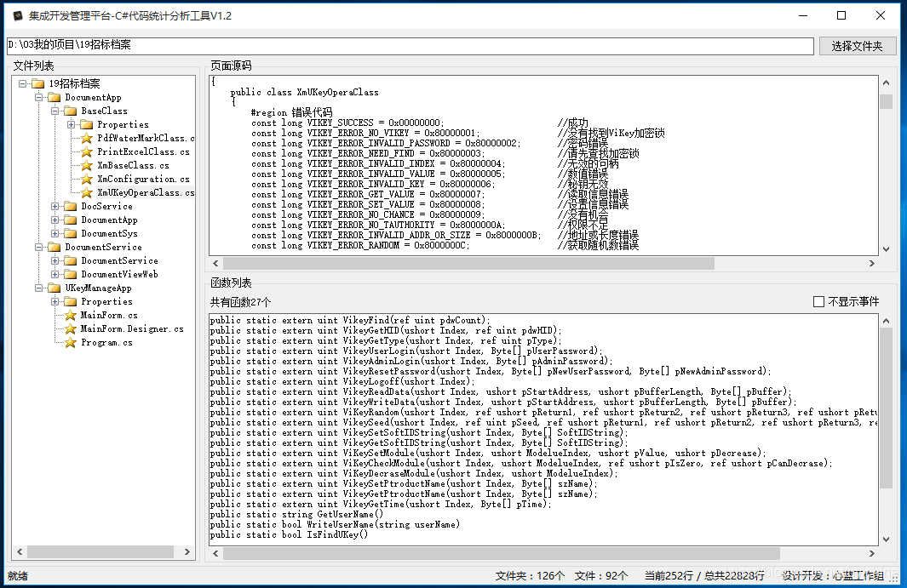Click the DocumentSys folder icon
Viewport: 907px width, 588px height.
(71, 233)
